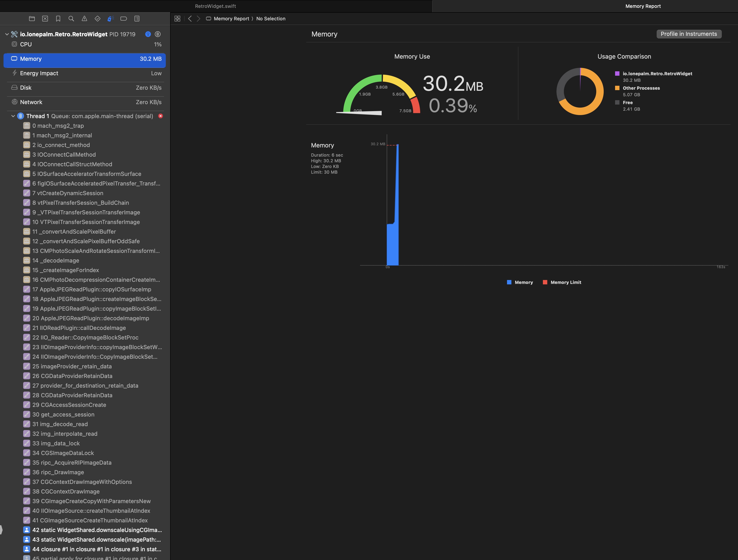The image size is (738, 560).
Task: Switch to the RetroWidget.swift tab
Action: [x=215, y=6]
